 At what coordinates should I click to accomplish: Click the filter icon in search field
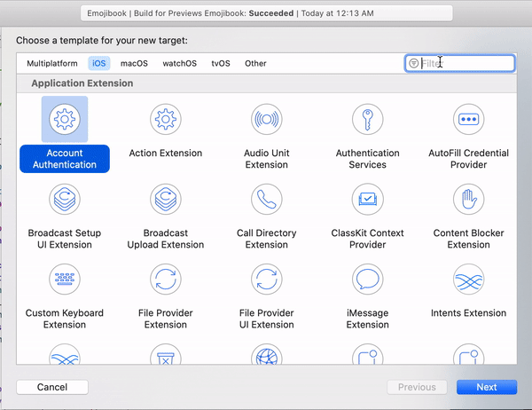pos(413,63)
